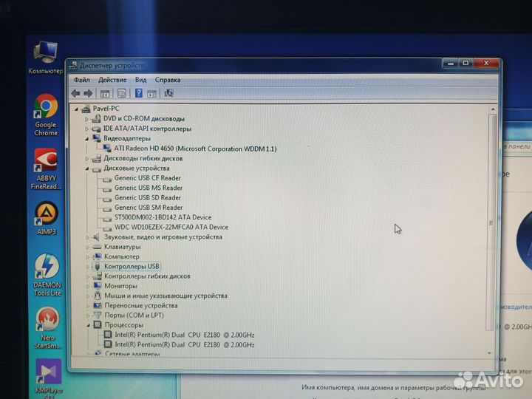Open the Файл menu
532x399 pixels.
tap(81, 80)
